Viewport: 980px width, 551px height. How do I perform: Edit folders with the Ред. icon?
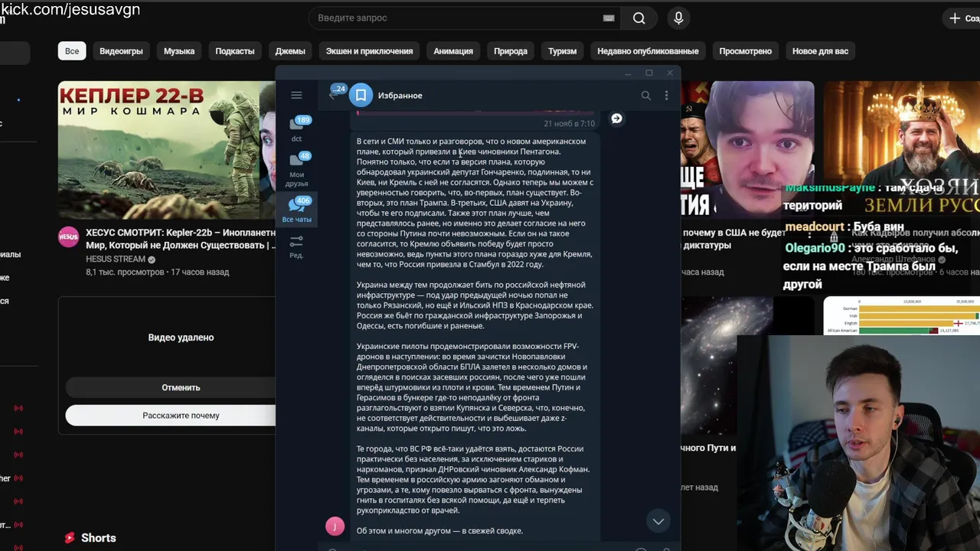pos(296,246)
